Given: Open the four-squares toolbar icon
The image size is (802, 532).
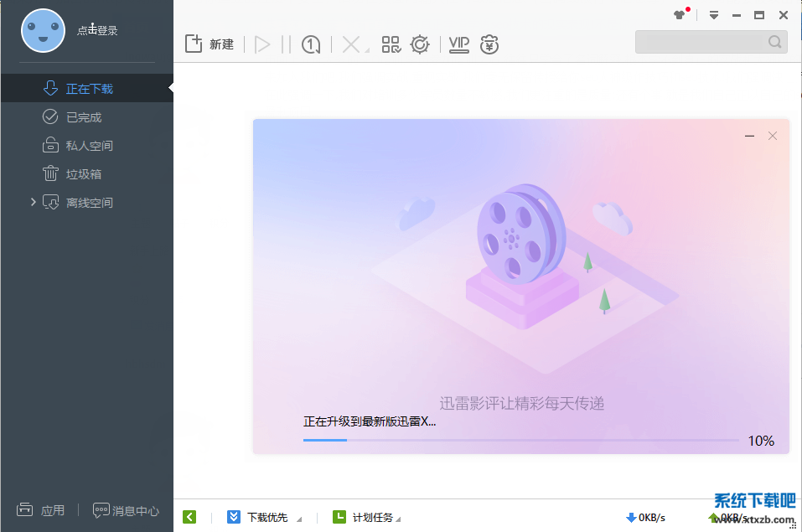Looking at the screenshot, I should pos(391,44).
